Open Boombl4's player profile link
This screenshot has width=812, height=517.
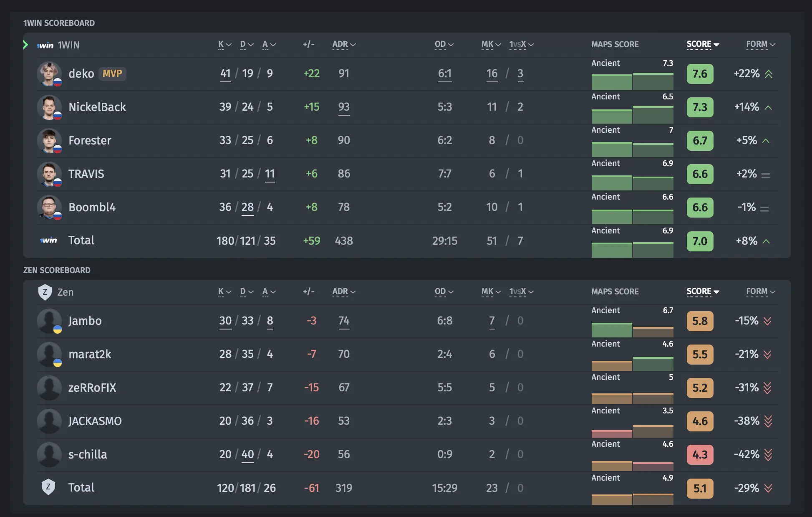click(92, 207)
